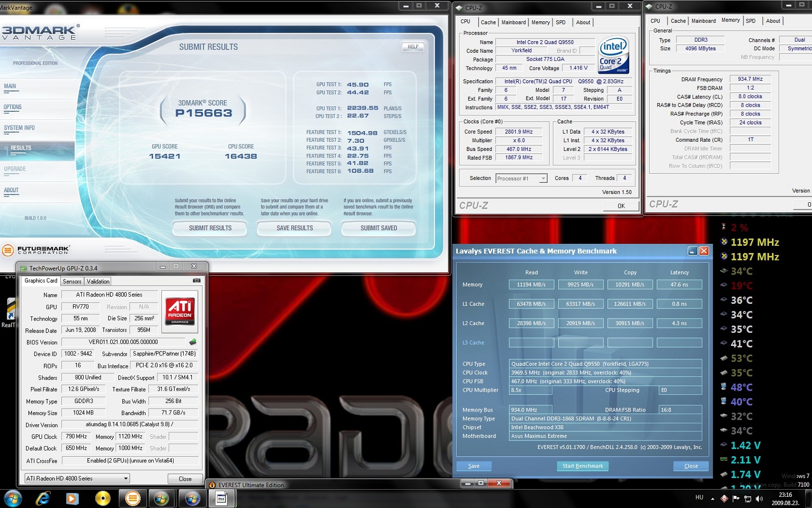
Task: Click the 48°C sensor icon in the sidebar
Action: [724, 387]
